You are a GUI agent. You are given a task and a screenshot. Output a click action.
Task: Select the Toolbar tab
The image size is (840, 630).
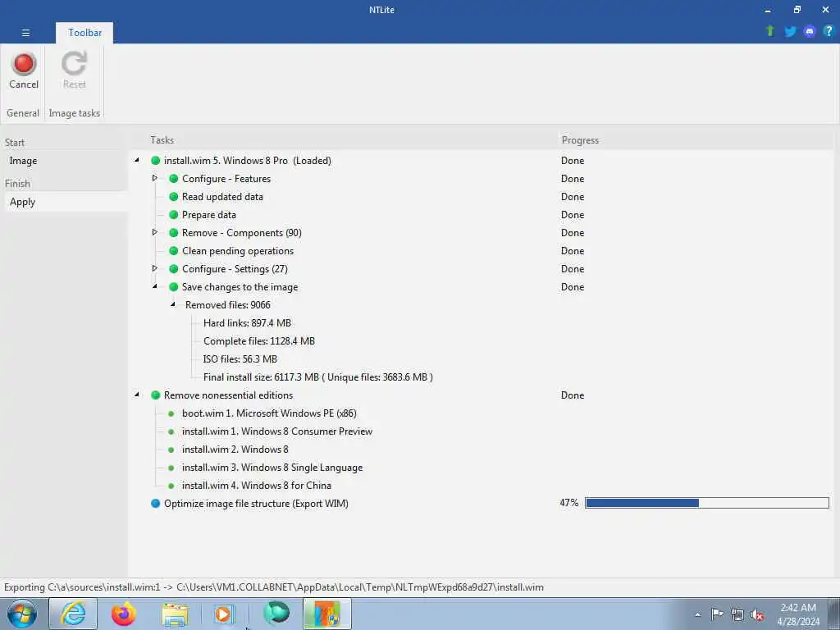tap(84, 33)
